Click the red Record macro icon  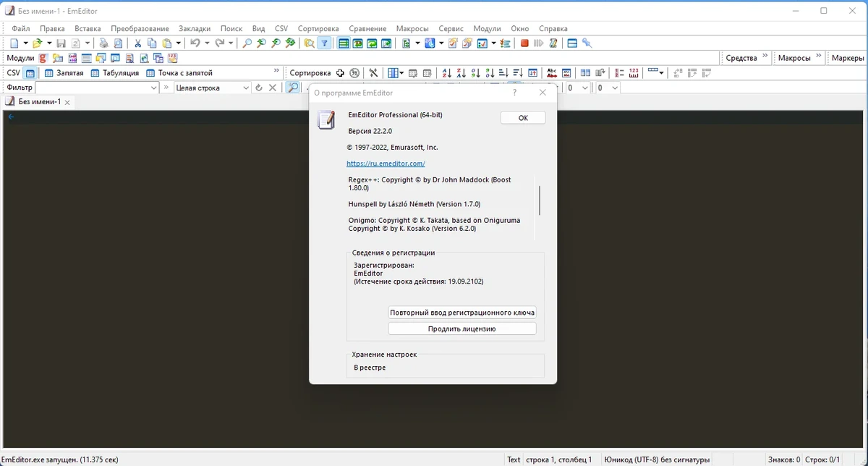coord(524,43)
